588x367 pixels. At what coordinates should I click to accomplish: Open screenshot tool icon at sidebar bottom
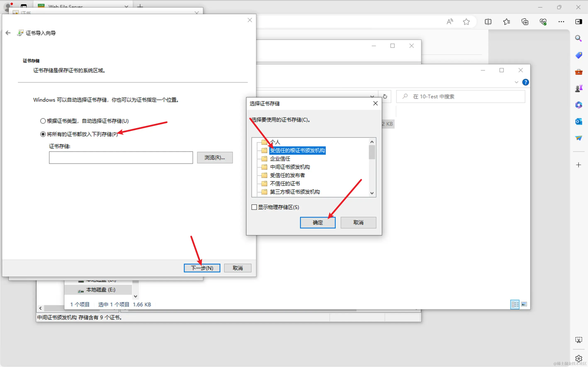click(x=578, y=340)
